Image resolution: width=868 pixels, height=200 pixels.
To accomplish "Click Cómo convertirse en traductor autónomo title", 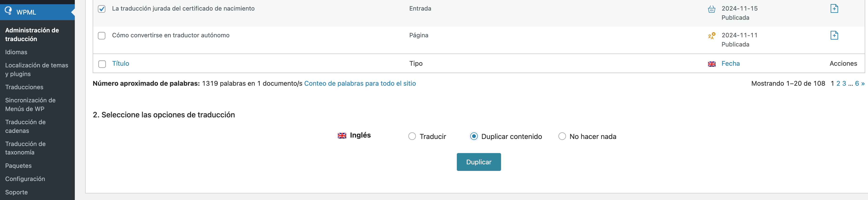I will (171, 35).
